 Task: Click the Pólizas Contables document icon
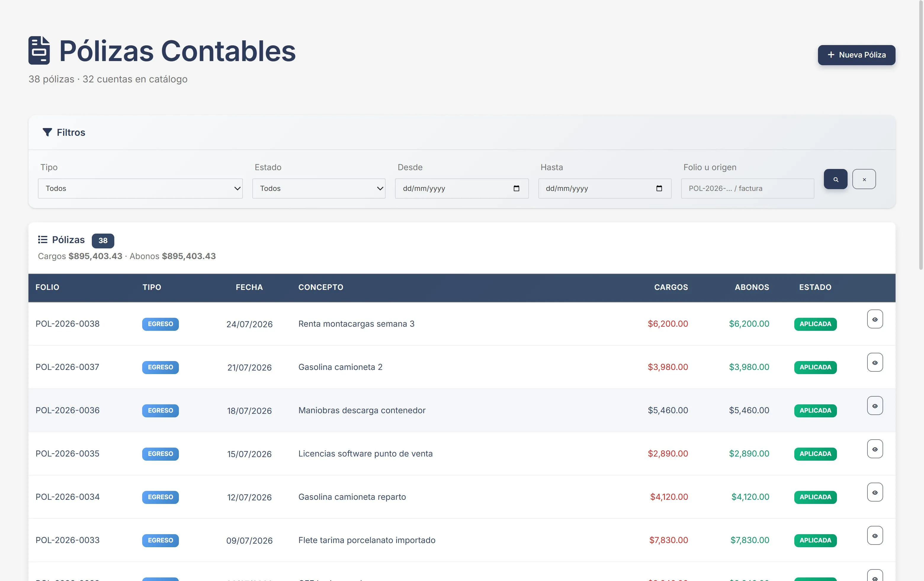(x=39, y=50)
